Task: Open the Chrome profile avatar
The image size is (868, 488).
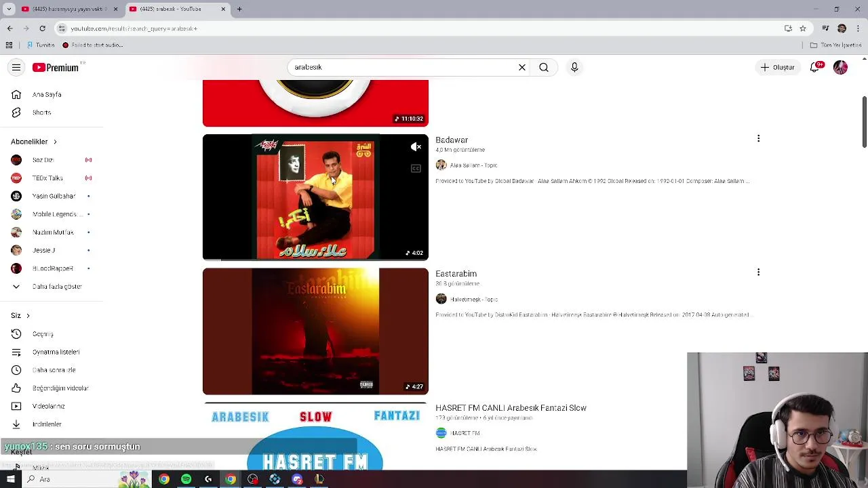Action: click(x=842, y=28)
